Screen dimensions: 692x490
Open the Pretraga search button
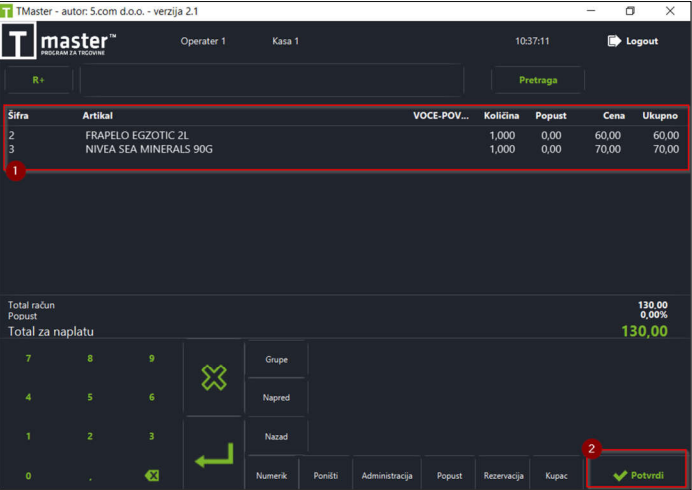538,80
